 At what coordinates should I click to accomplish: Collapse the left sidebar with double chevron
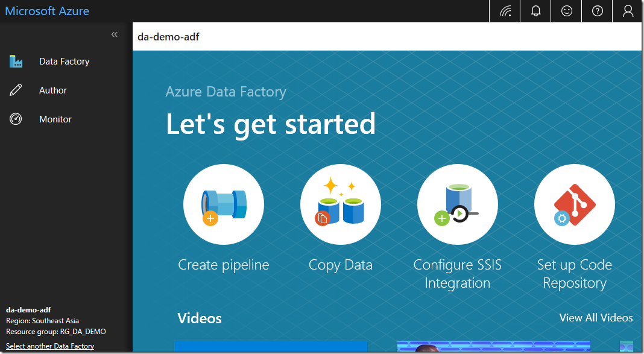tap(115, 35)
